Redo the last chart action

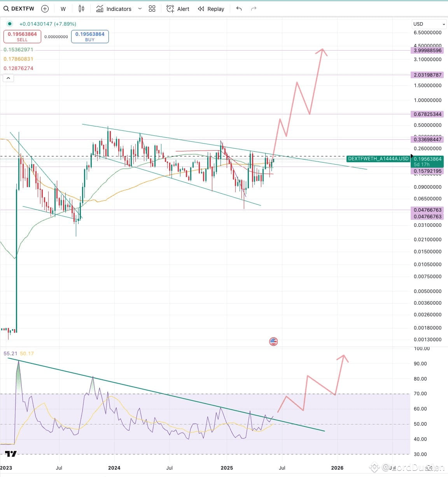point(254,9)
